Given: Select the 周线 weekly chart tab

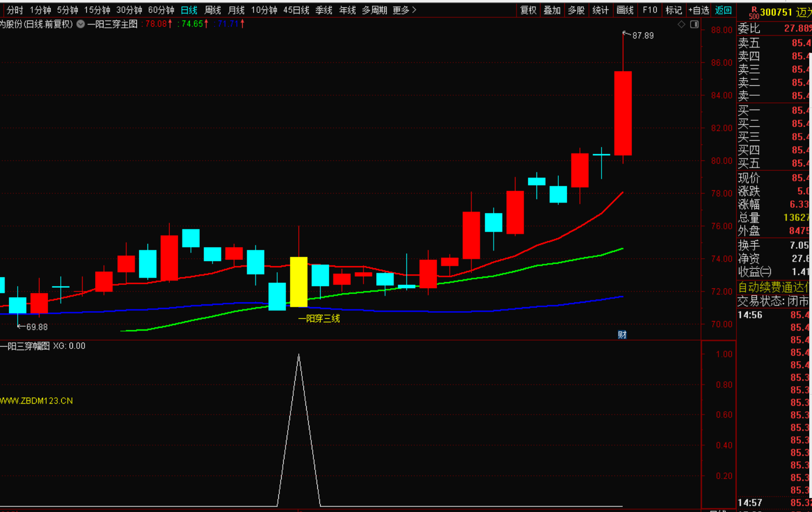Looking at the screenshot, I should pyautogui.click(x=213, y=10).
